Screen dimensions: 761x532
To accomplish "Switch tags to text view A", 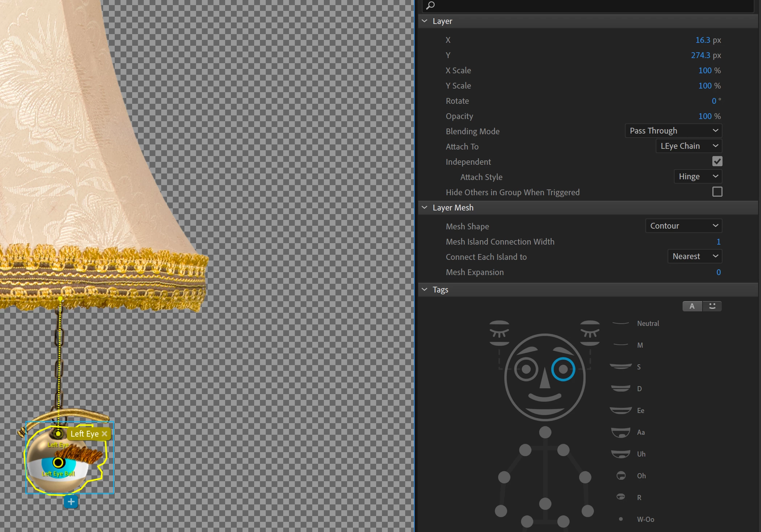I will pos(692,306).
